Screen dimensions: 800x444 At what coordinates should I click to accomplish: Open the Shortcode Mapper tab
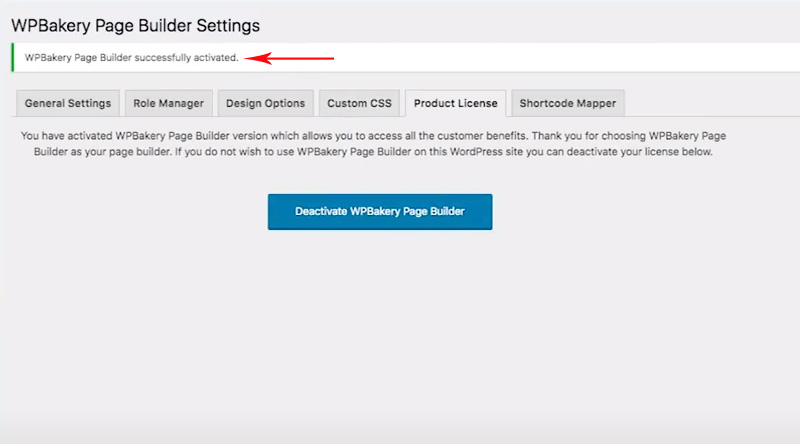pyautogui.click(x=567, y=103)
